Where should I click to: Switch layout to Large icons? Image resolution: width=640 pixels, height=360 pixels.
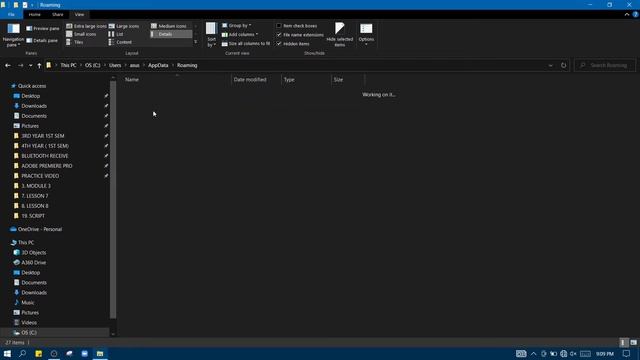click(124, 26)
